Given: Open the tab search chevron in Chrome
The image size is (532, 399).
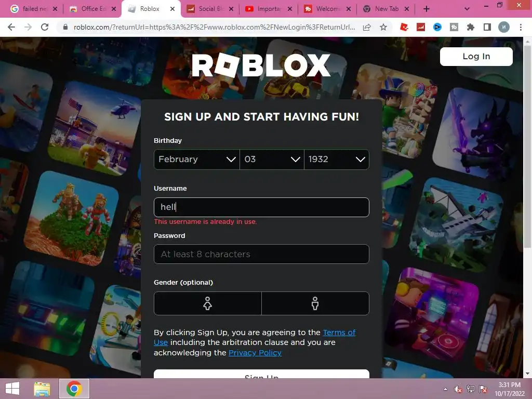Looking at the screenshot, I should coord(467,9).
